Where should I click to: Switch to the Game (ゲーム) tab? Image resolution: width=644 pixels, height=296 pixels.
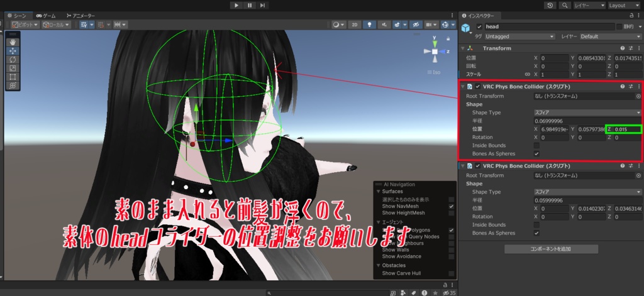pos(45,15)
